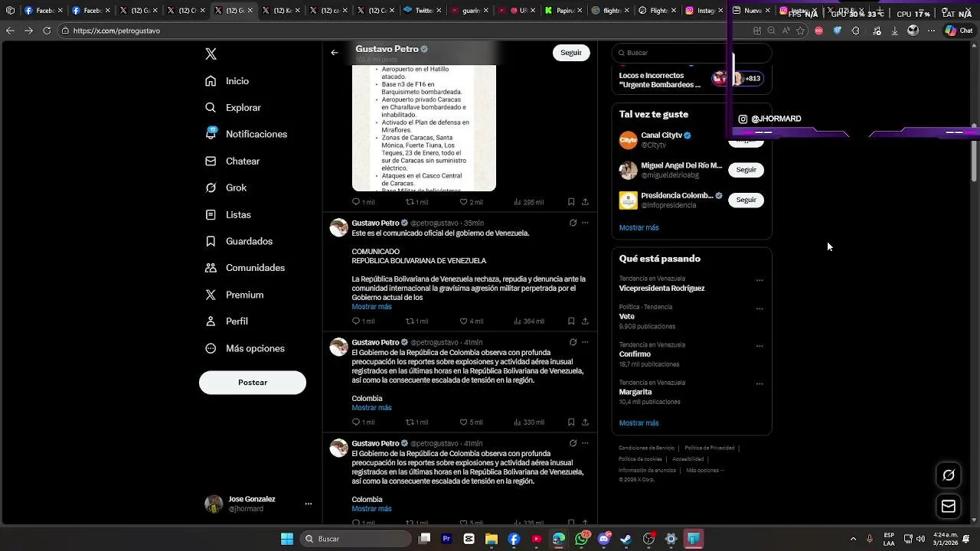Open the floating messages envelope button
The width and height of the screenshot is (980, 551).
coord(949,507)
